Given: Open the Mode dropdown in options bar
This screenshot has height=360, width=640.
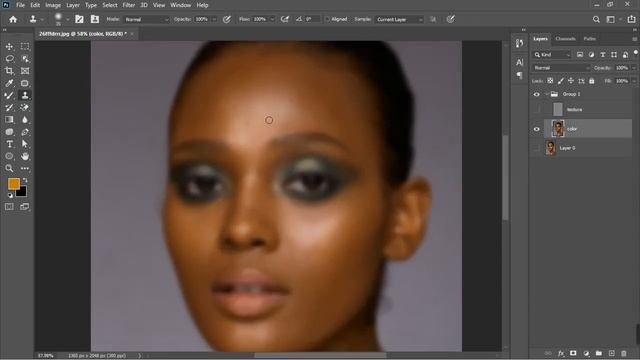Looking at the screenshot, I should 146,19.
